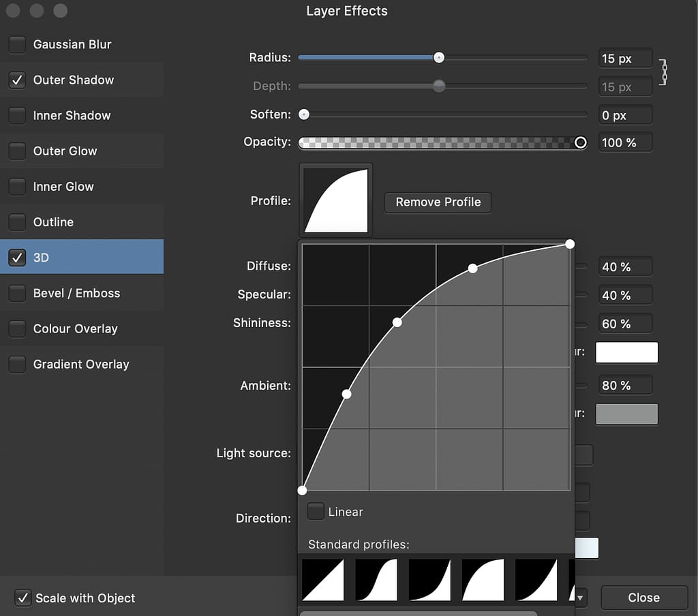Toggle the Linear curve checkbox
This screenshot has width=698, height=616.
coord(315,511)
